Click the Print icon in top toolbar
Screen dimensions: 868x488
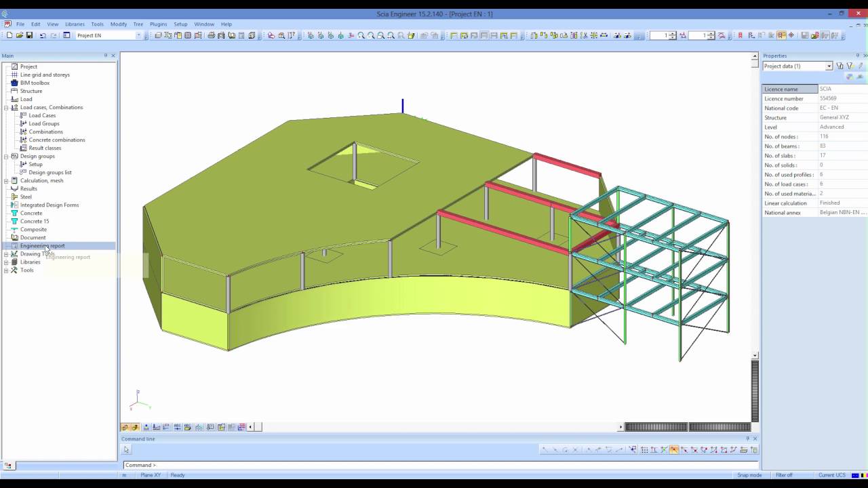tap(212, 35)
